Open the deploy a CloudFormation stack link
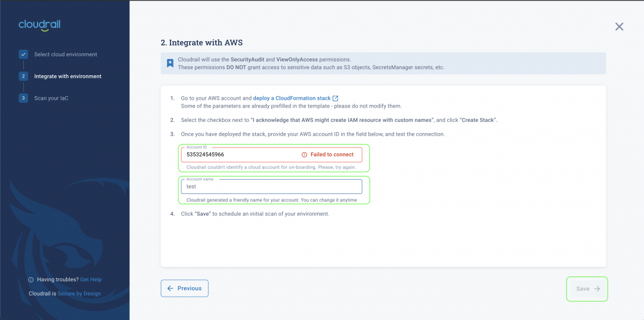This screenshot has height=320, width=644. [292, 99]
